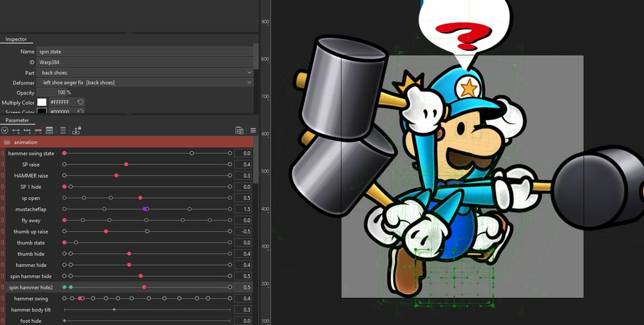Image resolution: width=644 pixels, height=325 pixels.
Task: Open the manual key edit icon
Action: (x=50, y=130)
